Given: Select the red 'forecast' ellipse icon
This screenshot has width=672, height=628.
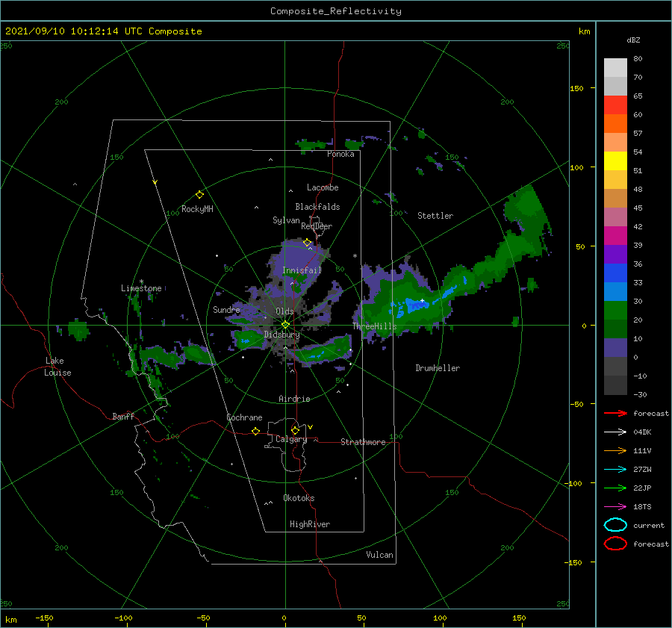Looking at the screenshot, I should 615,544.
